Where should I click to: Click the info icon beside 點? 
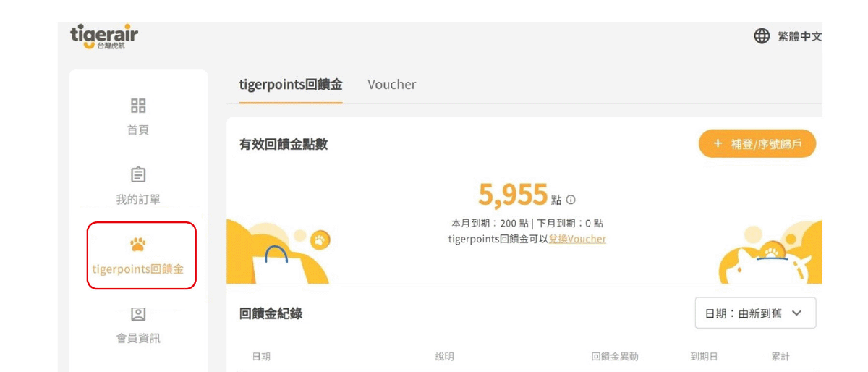tap(571, 200)
